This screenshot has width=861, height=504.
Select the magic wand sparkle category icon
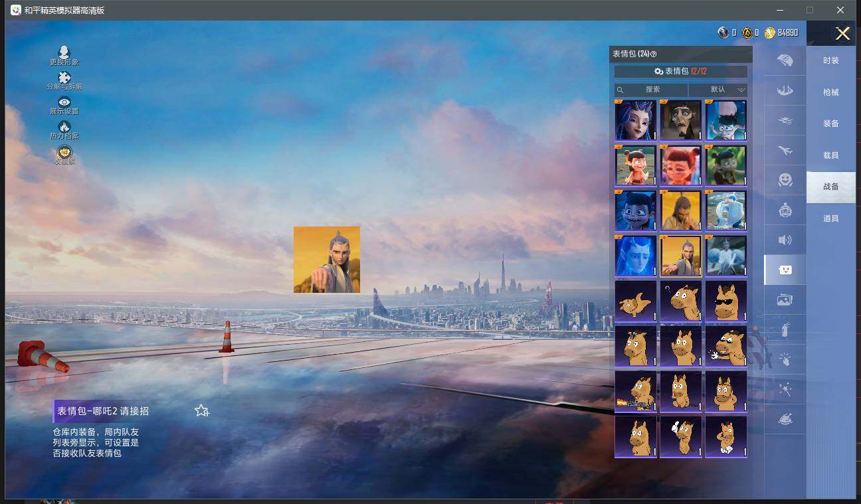click(785, 389)
